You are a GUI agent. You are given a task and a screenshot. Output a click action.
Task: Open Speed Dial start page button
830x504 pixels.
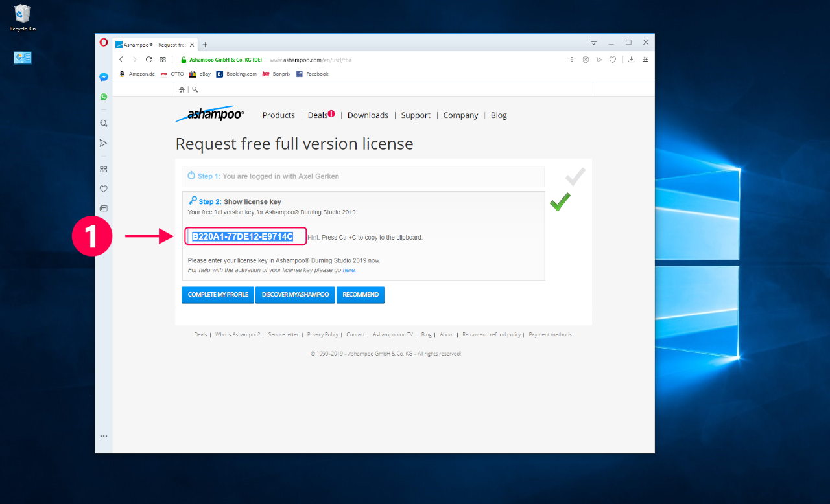click(163, 60)
